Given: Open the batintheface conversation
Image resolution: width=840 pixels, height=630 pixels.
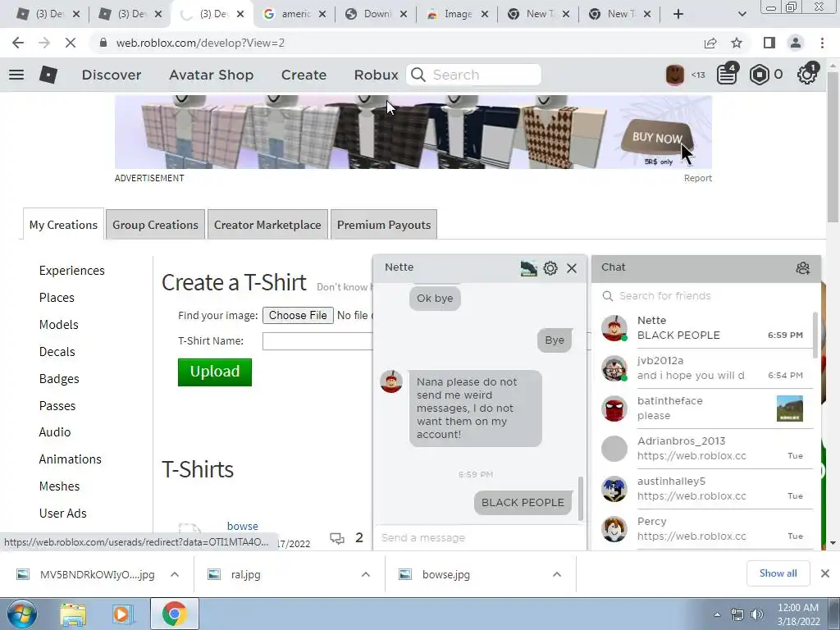Looking at the screenshot, I should tap(706, 409).
